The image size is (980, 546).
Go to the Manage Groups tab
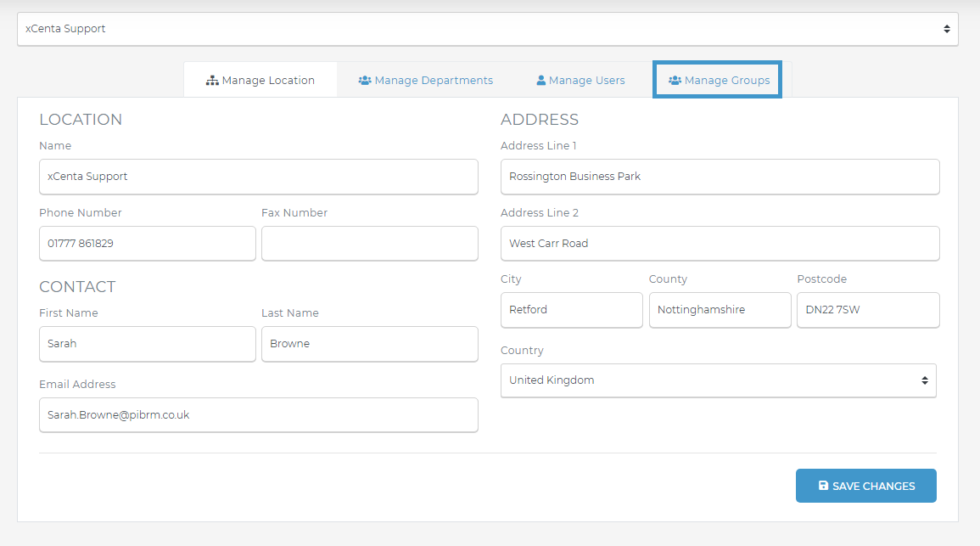[x=718, y=80]
